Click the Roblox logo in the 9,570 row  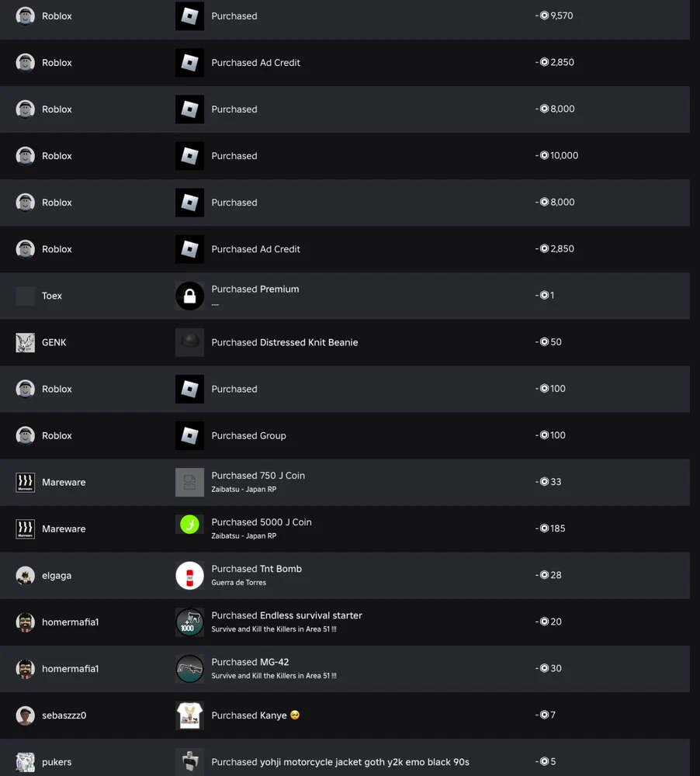click(x=189, y=16)
